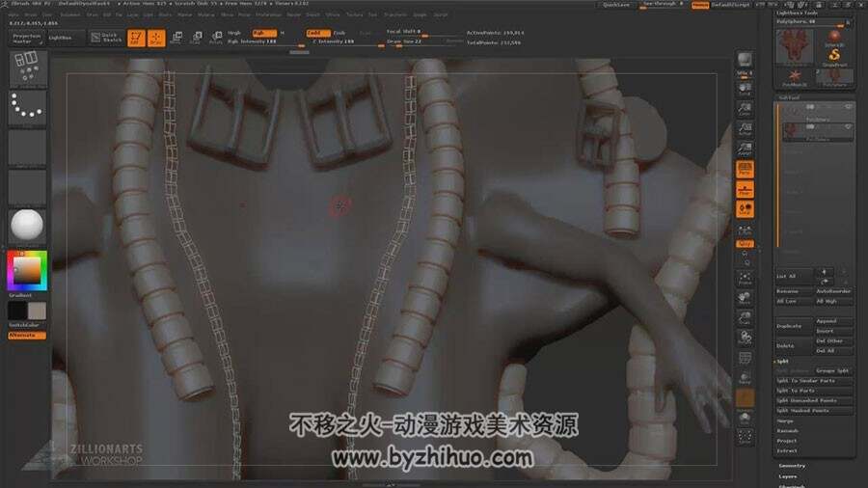Image resolution: width=868 pixels, height=488 pixels.
Task: Adjust the Z Intensity slider
Action: tap(346, 41)
